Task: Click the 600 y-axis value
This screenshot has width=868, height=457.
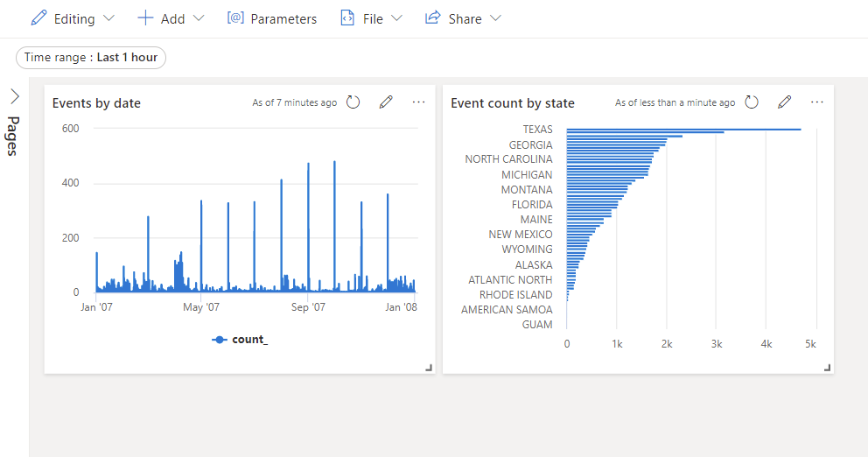Action: pyautogui.click(x=70, y=129)
